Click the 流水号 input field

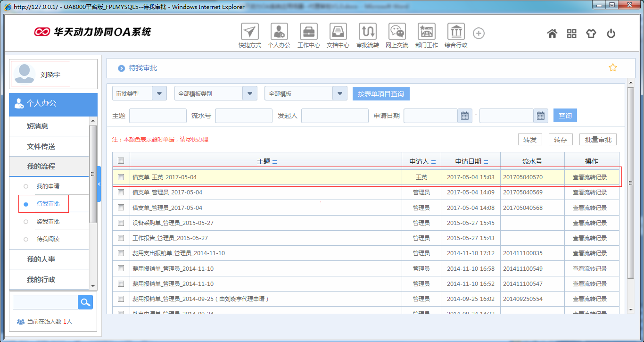pyautogui.click(x=243, y=116)
